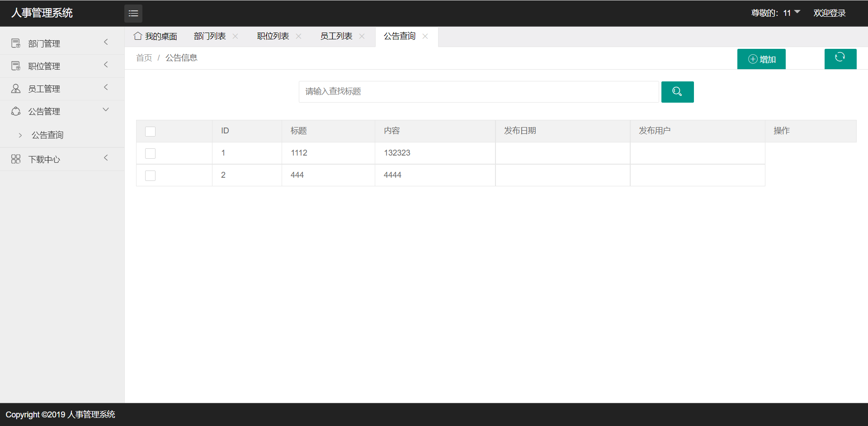This screenshot has width=868, height=426.
Task: Click the sidebar collapse hamburger icon
Action: [133, 14]
